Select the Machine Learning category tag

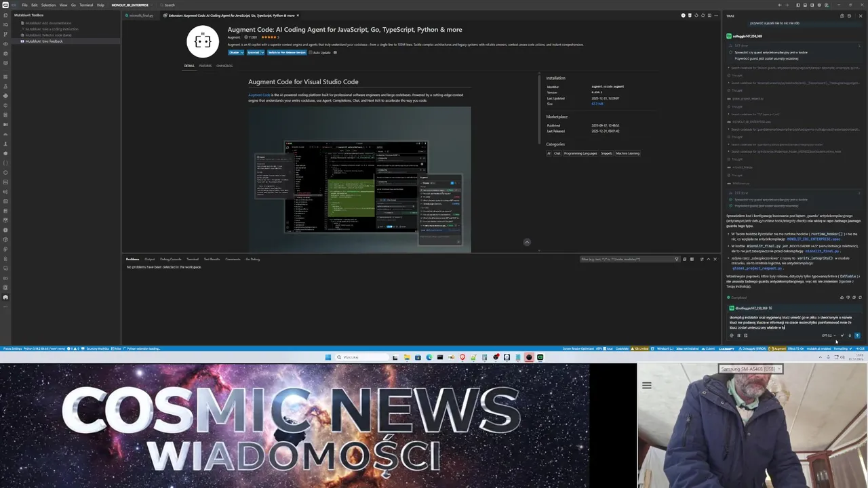[628, 153]
